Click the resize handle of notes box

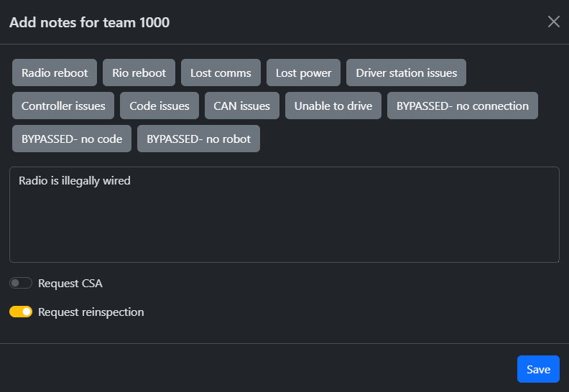pyautogui.click(x=555, y=258)
